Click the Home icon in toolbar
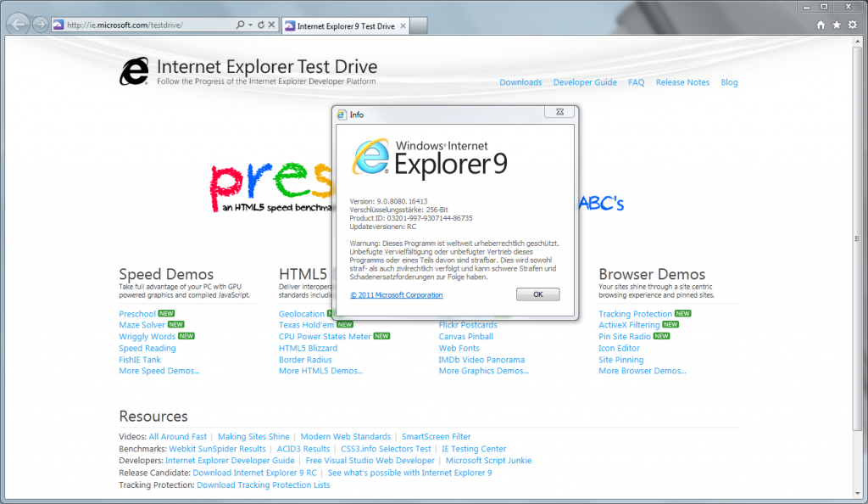 coord(821,25)
